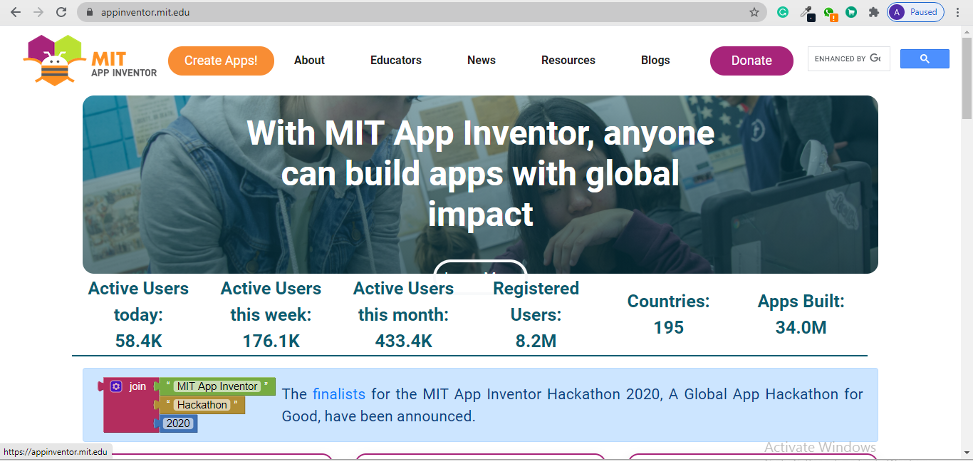Click the Hackathon text block
Screen dimensions: 974x462
[x=201, y=405]
